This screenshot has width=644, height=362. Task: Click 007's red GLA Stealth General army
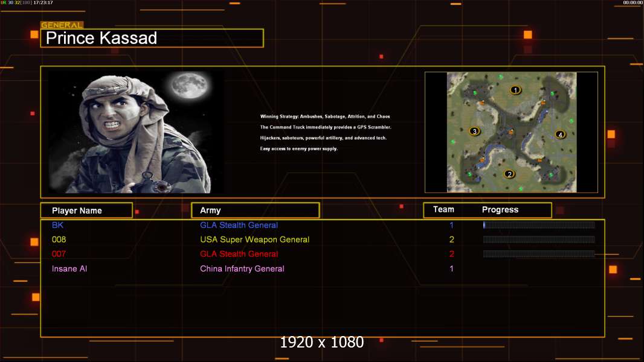click(x=239, y=254)
